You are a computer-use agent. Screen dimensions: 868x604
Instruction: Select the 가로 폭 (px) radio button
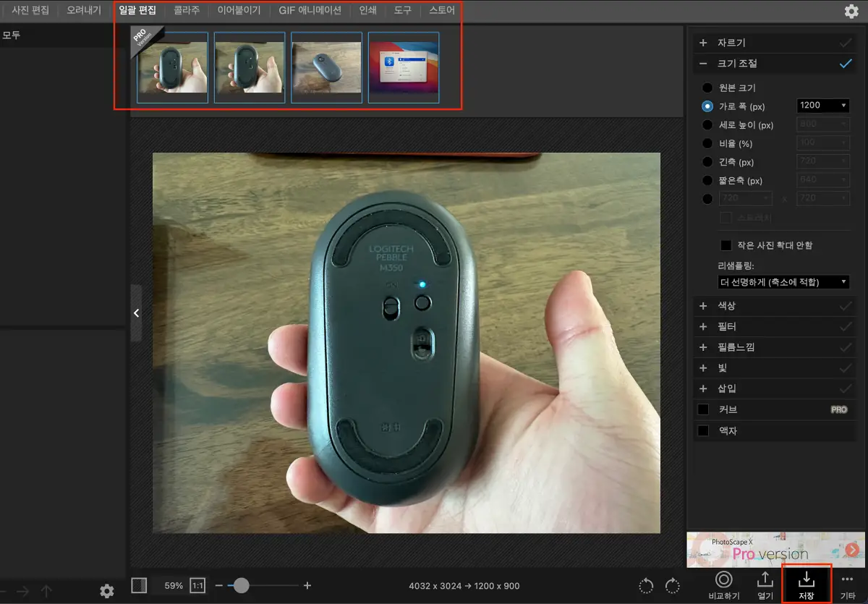click(x=707, y=106)
